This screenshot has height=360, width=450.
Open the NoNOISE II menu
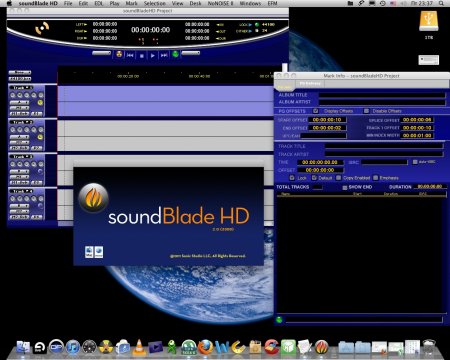click(220, 3)
